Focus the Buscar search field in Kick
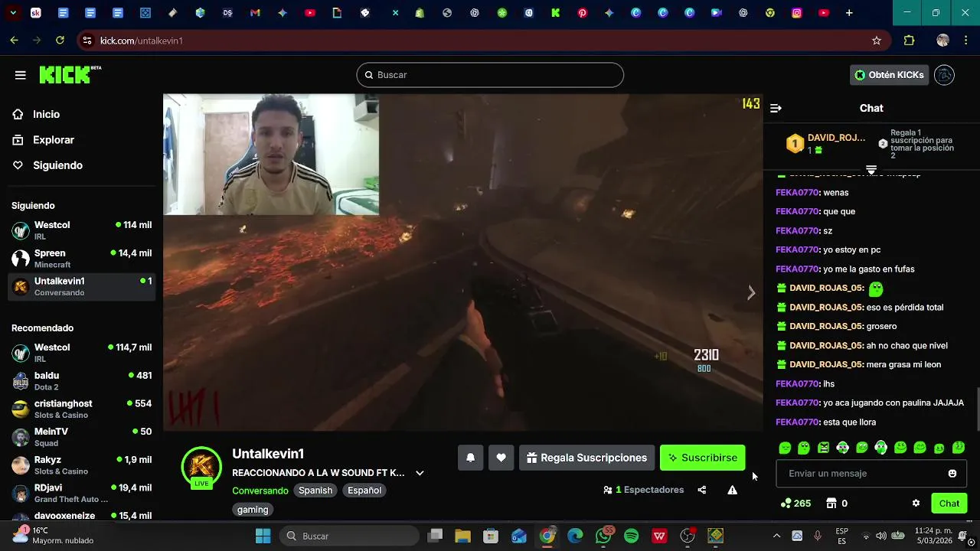This screenshot has width=980, height=551. 490,75
